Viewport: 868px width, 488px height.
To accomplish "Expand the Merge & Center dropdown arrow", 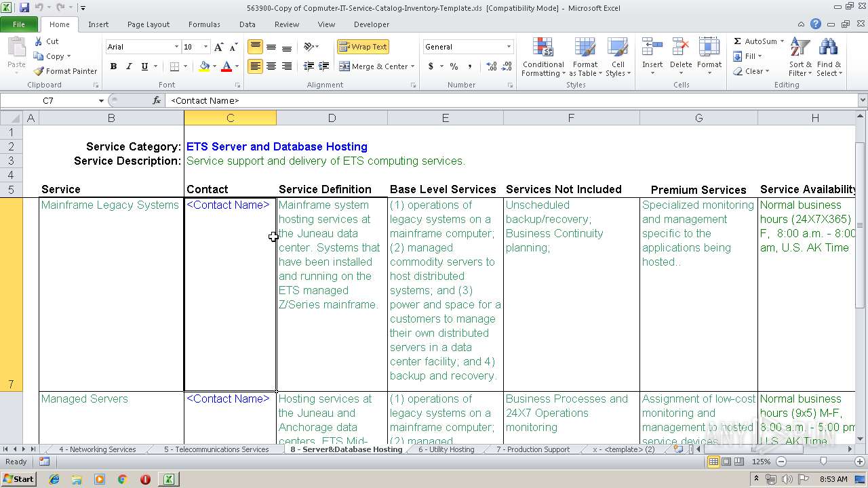I will click(414, 66).
